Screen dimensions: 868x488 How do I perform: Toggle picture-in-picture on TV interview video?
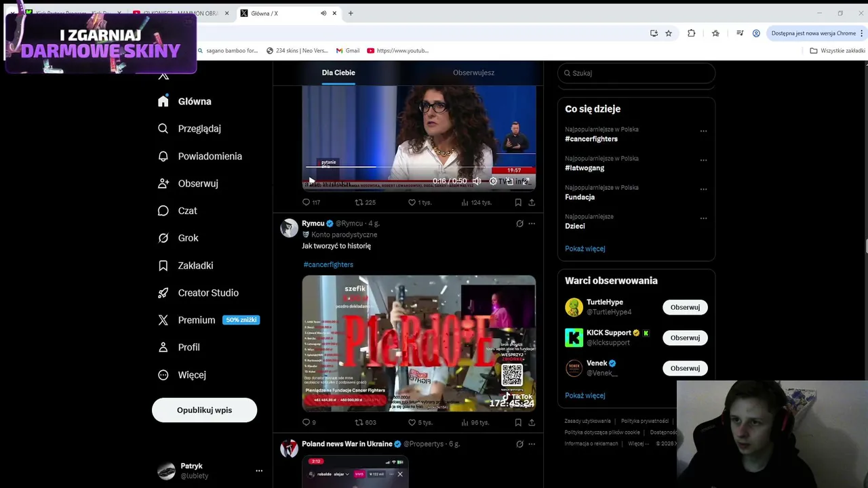click(509, 181)
